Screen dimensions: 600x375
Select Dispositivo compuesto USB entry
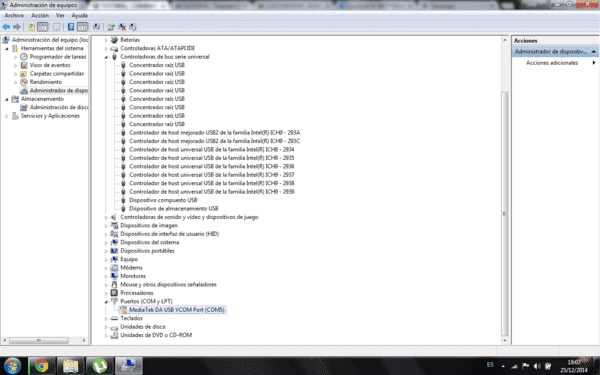click(x=163, y=200)
